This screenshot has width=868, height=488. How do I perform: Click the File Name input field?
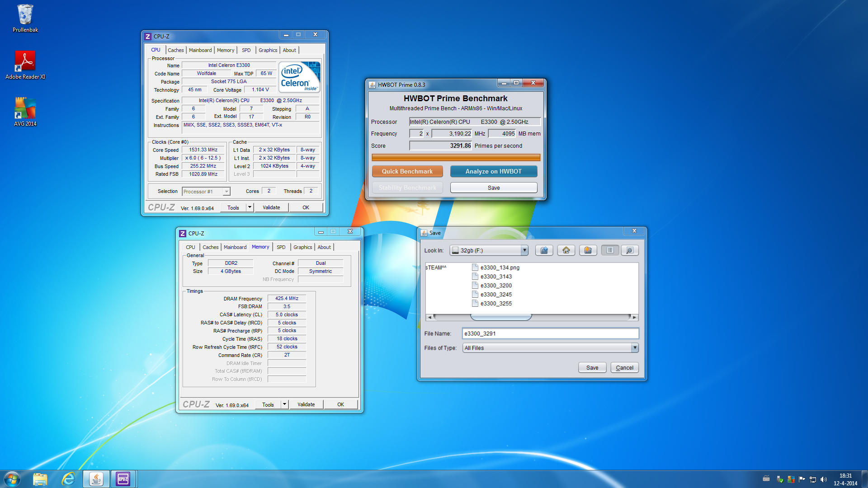pyautogui.click(x=550, y=333)
